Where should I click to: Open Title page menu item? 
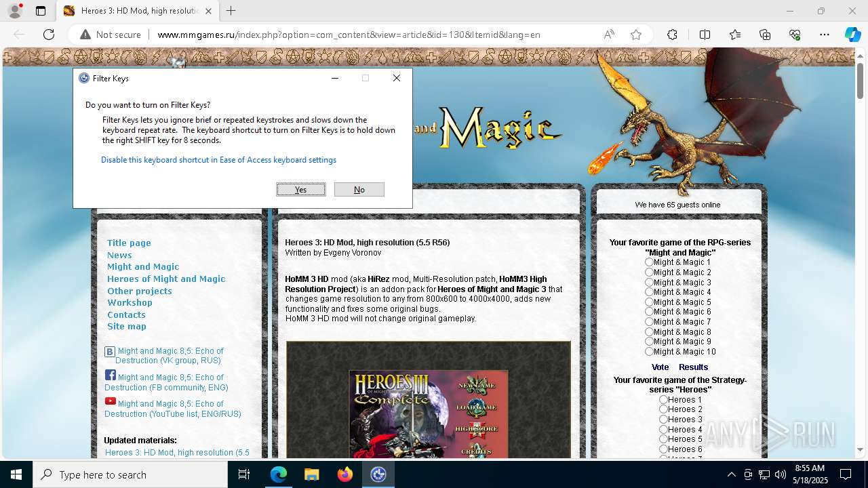[129, 243]
